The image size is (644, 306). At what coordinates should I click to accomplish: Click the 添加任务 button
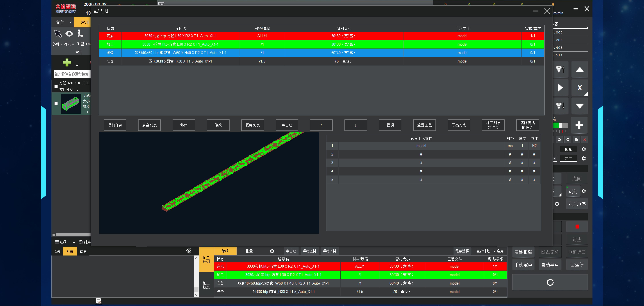point(115,125)
